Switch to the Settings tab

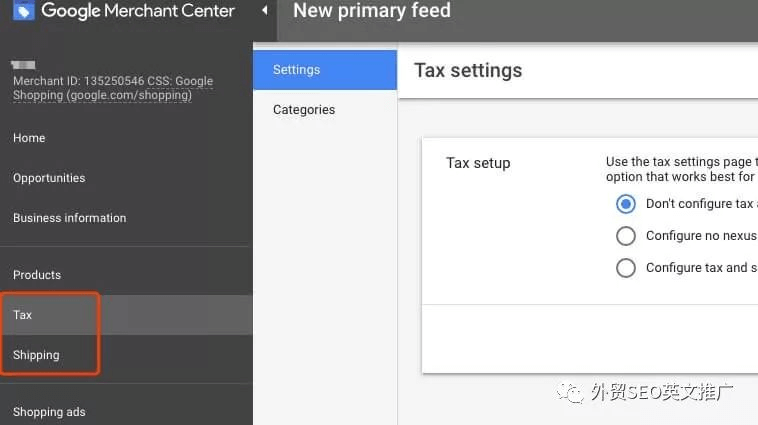coord(296,70)
